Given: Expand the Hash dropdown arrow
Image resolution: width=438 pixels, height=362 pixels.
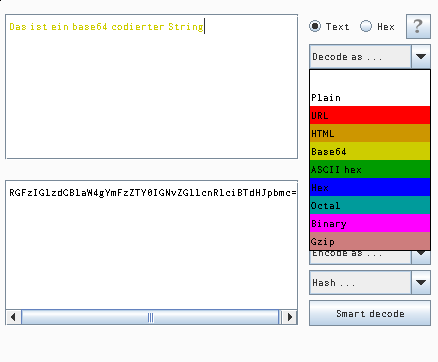Looking at the screenshot, I should (x=421, y=283).
